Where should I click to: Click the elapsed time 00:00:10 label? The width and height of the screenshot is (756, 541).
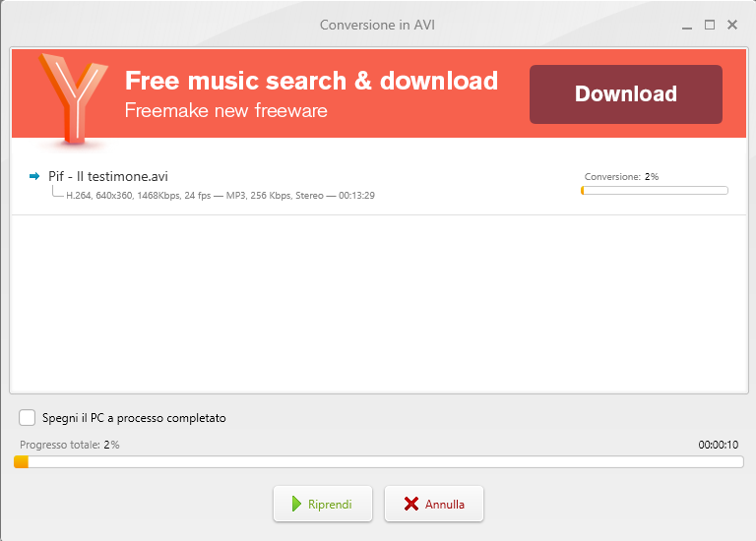[718, 445]
